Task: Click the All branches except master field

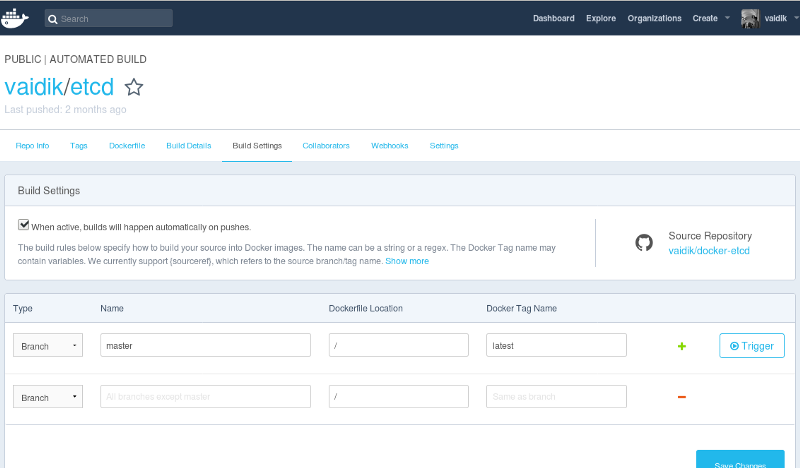Action: [205, 397]
